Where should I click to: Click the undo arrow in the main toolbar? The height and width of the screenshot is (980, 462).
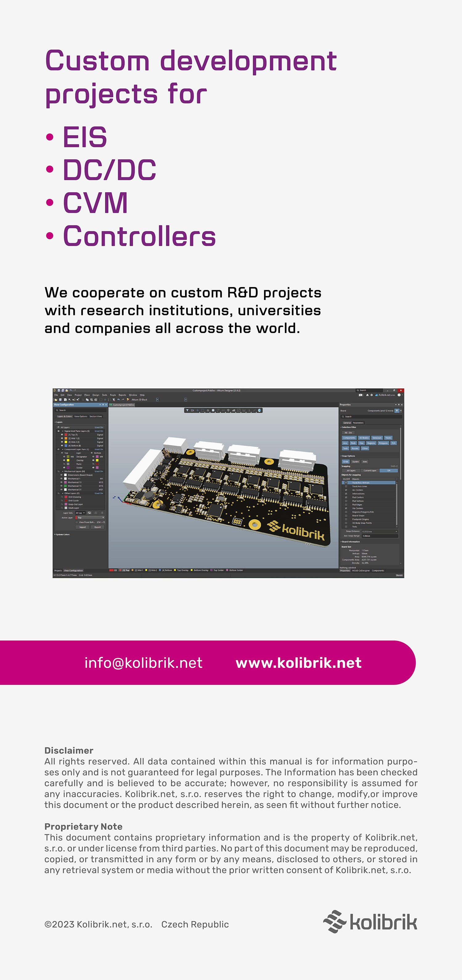click(x=119, y=400)
